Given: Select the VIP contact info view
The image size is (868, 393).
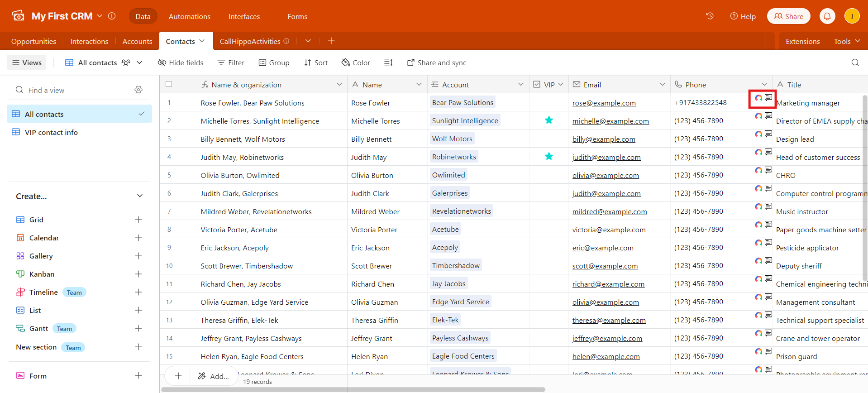Looking at the screenshot, I should (79, 132).
